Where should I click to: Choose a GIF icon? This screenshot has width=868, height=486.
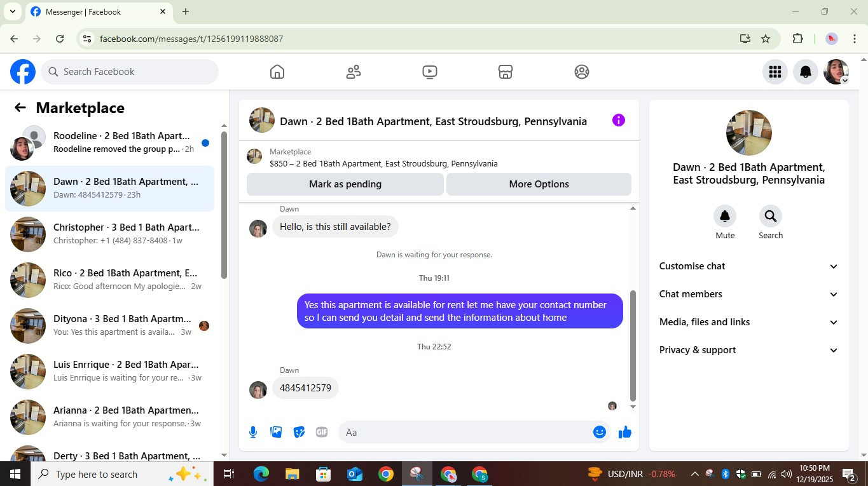point(322,432)
